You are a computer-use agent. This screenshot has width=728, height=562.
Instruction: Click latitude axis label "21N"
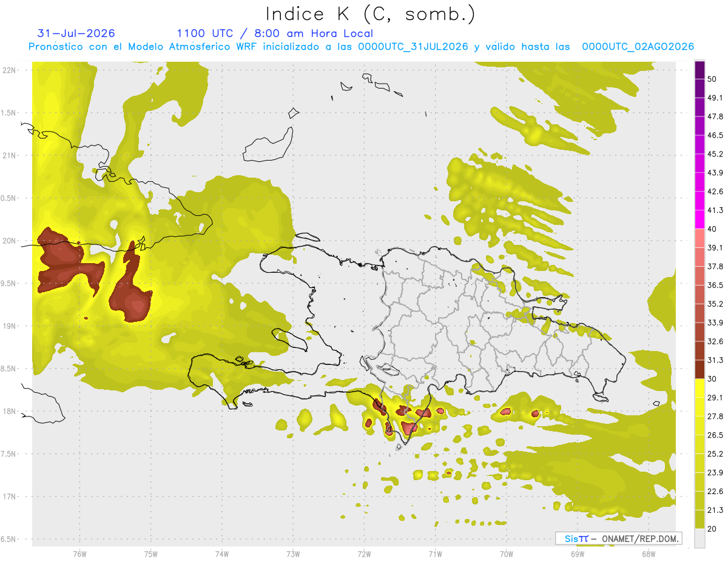pyautogui.click(x=10, y=155)
